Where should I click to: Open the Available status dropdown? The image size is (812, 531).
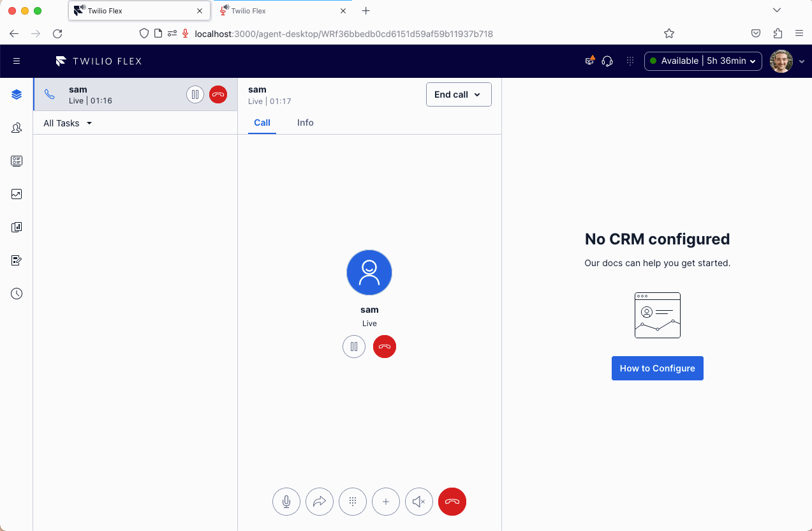click(x=703, y=61)
